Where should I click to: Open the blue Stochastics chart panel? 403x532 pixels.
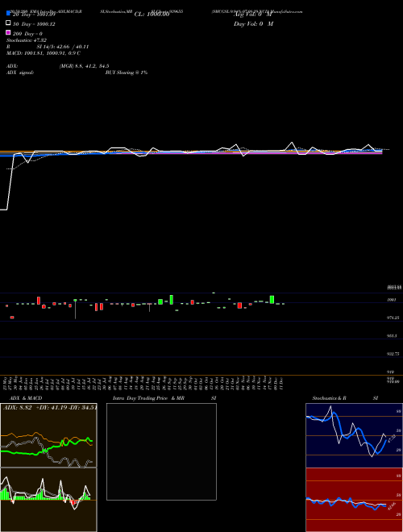(354, 435)
